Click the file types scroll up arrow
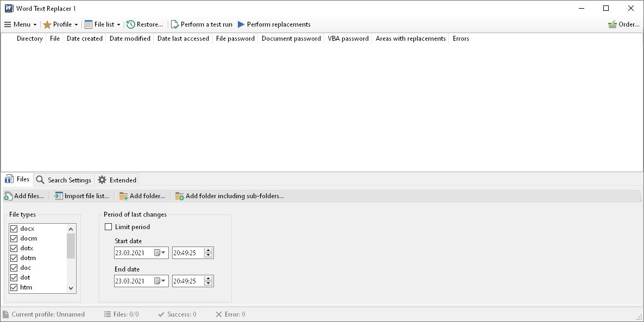Image resolution: width=644 pixels, height=322 pixels. tap(71, 229)
